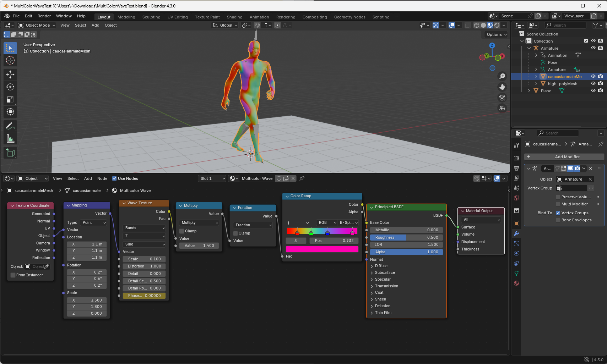Open the Material properties tab
Viewport: 607px width, 364px height.
coord(516,283)
